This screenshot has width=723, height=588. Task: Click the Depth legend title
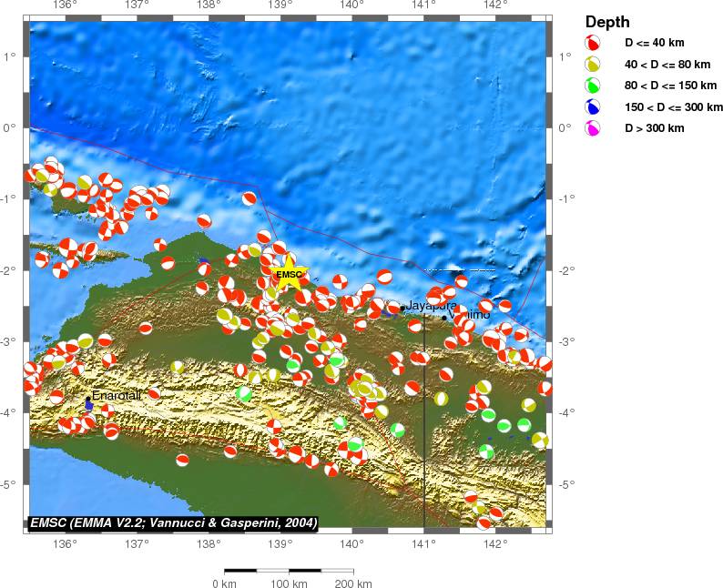point(606,22)
